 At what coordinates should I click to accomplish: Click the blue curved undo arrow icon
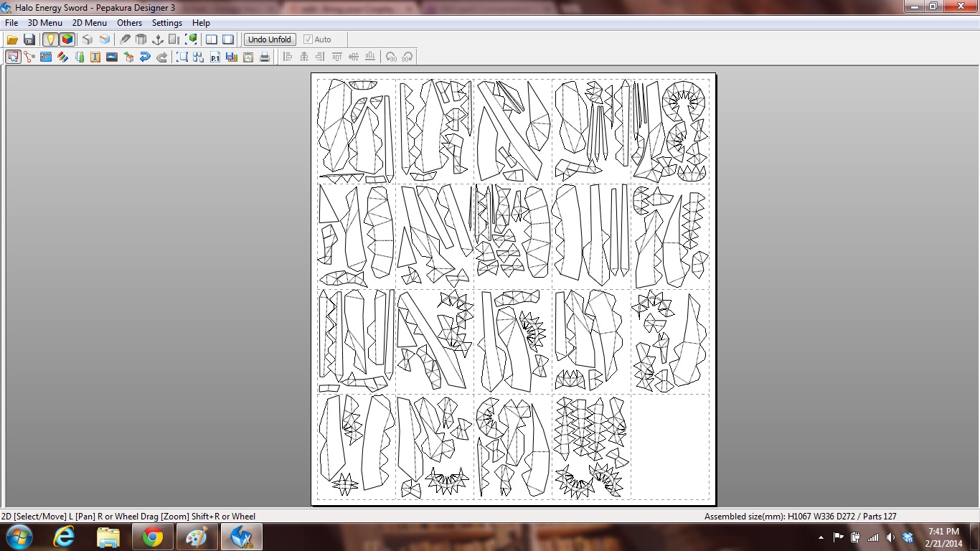(x=145, y=57)
